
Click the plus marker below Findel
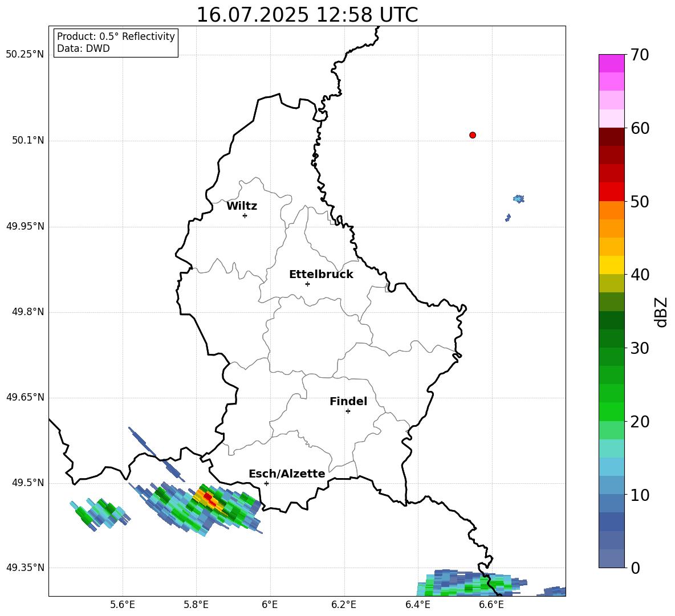(348, 411)
